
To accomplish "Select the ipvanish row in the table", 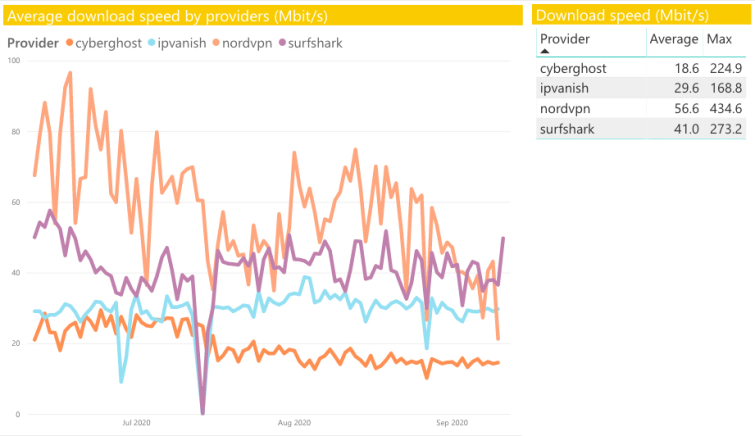I will [x=641, y=88].
